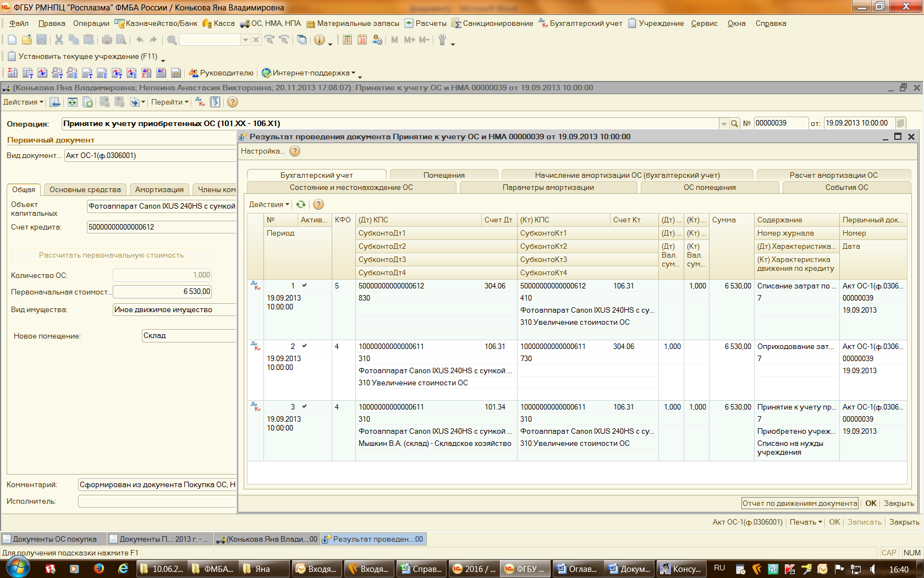Open the calendar icon in the top toolbar
The image size is (924, 578).
[362, 40]
